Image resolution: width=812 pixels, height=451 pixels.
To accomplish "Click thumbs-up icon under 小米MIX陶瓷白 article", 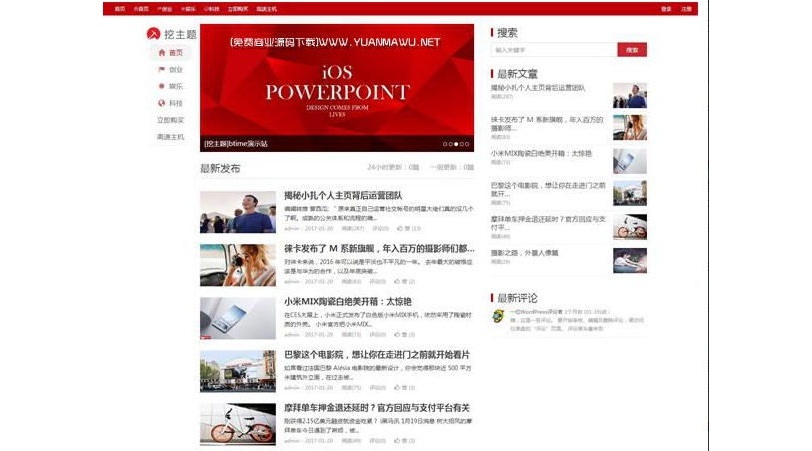I will tap(397, 334).
